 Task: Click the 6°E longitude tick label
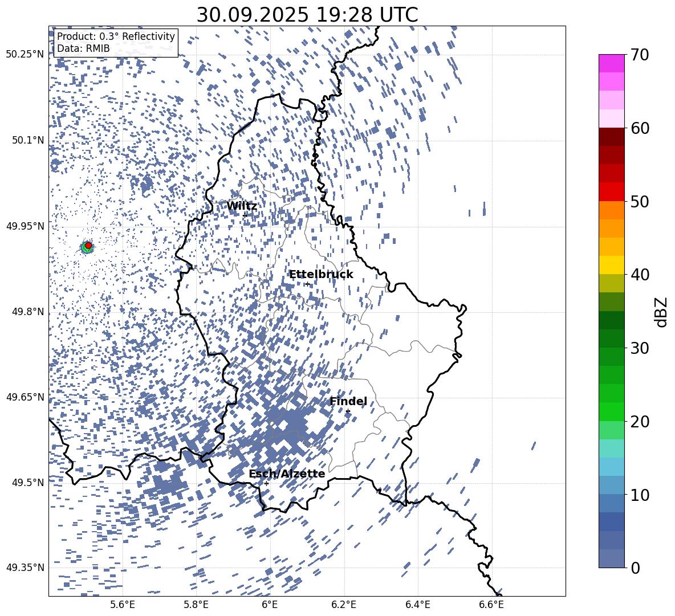coord(270,604)
